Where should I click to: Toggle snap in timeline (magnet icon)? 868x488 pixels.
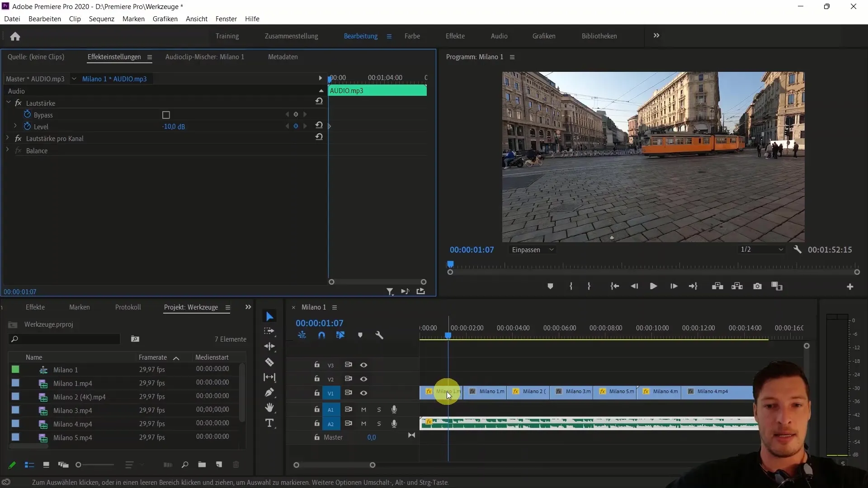(321, 335)
